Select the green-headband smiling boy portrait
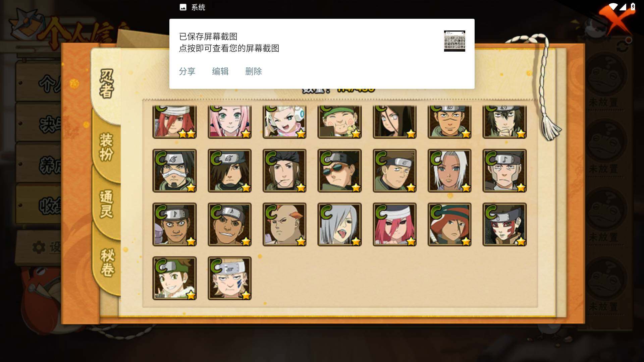This screenshot has height=362, width=644. click(174, 278)
